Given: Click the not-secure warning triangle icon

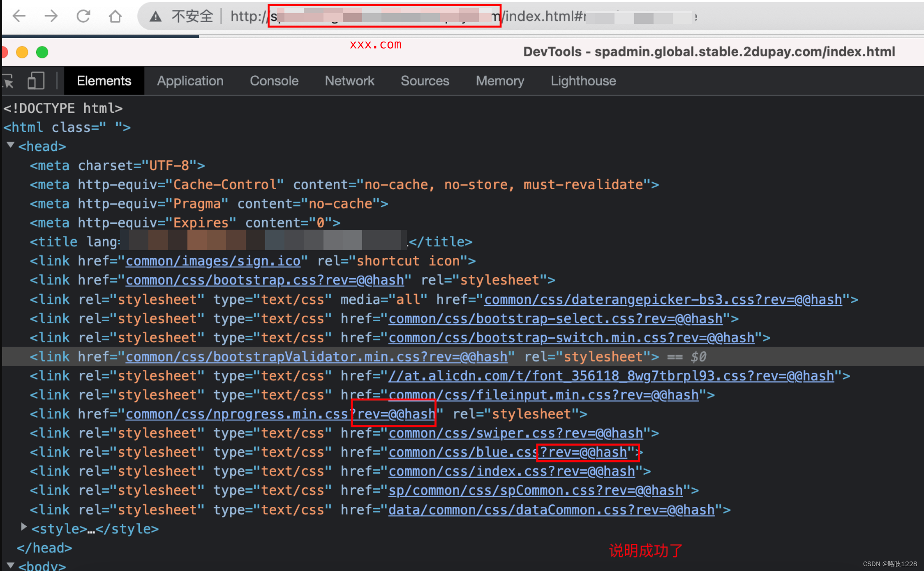Looking at the screenshot, I should pyautogui.click(x=155, y=17).
